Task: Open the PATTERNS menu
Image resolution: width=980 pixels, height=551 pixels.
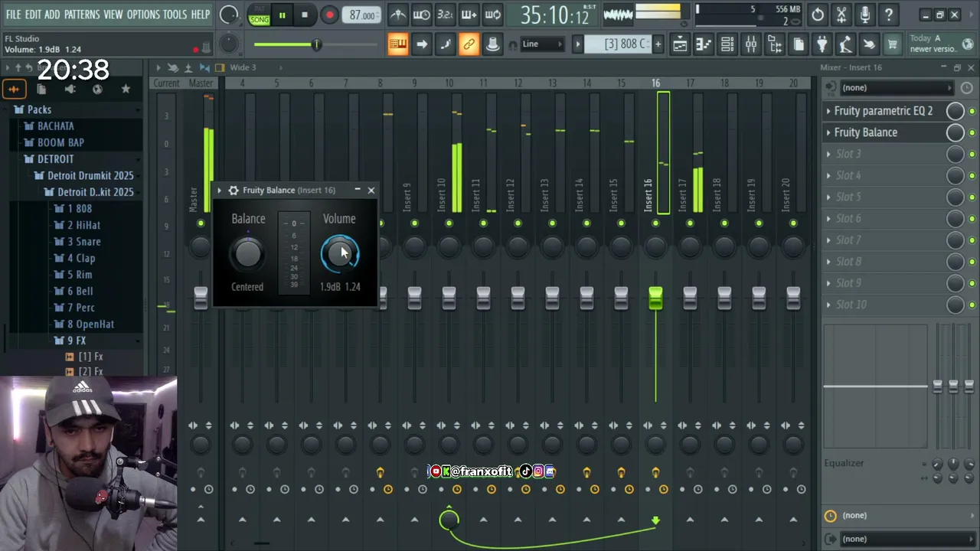Action: pos(82,15)
